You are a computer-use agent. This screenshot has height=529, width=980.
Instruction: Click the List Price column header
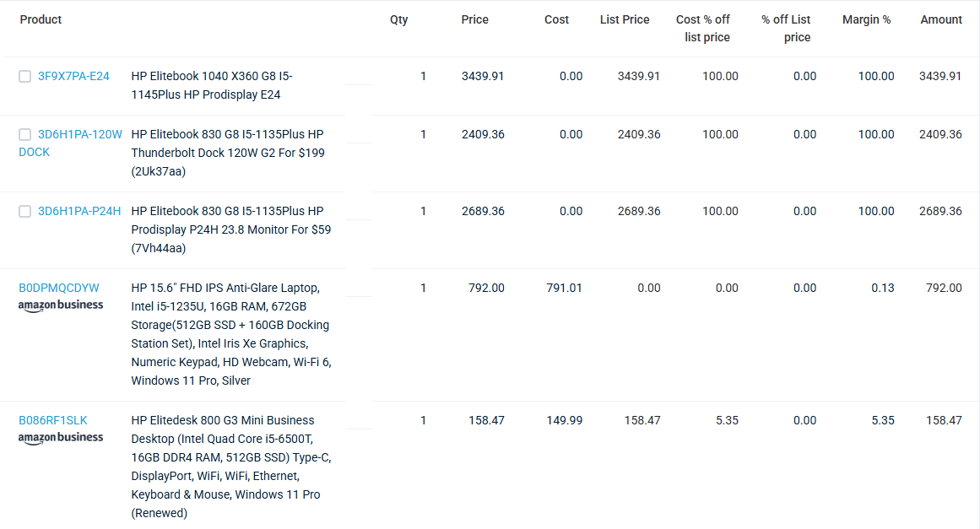pyautogui.click(x=625, y=20)
